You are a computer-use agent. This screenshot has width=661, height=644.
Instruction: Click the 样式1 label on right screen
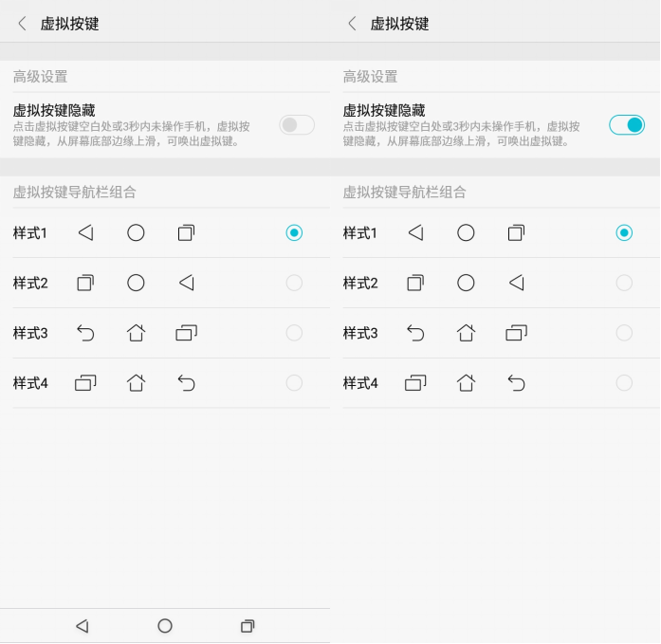[x=359, y=232]
